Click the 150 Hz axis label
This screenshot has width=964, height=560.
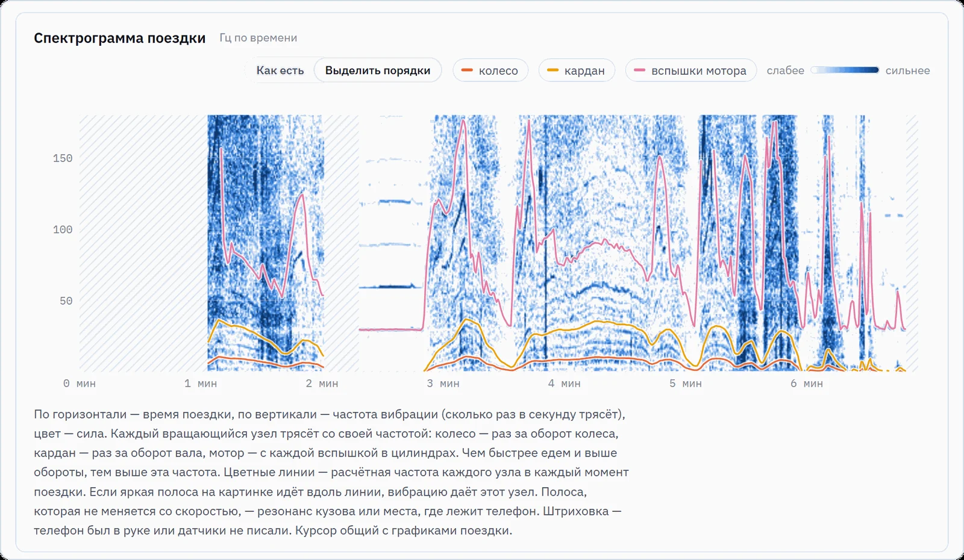[63, 158]
